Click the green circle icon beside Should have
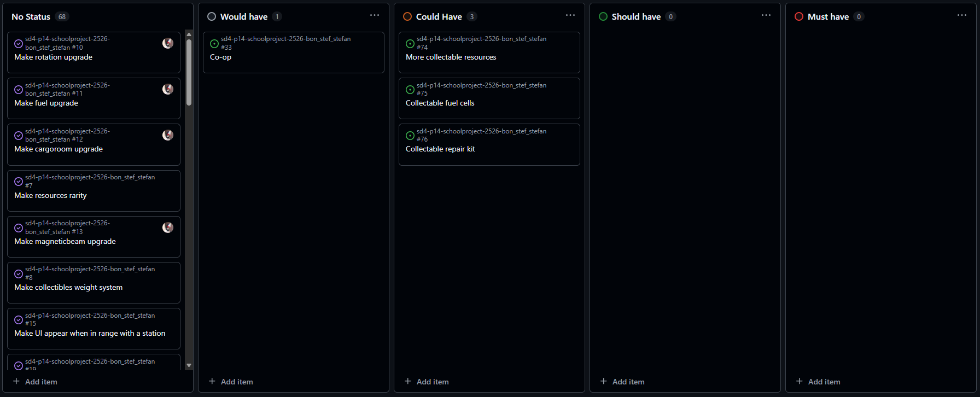This screenshot has height=397, width=980. (603, 17)
